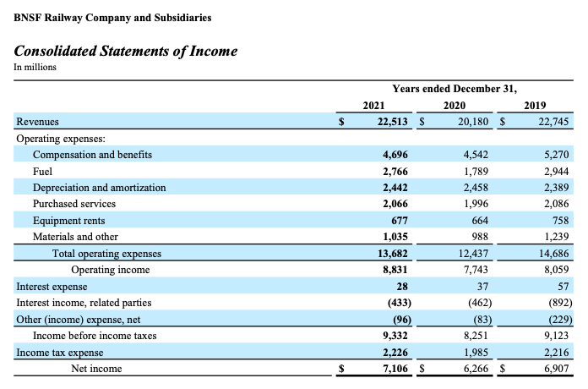The width and height of the screenshot is (588, 389).
Task: Select fuel value 1,789
Action: tap(476, 172)
